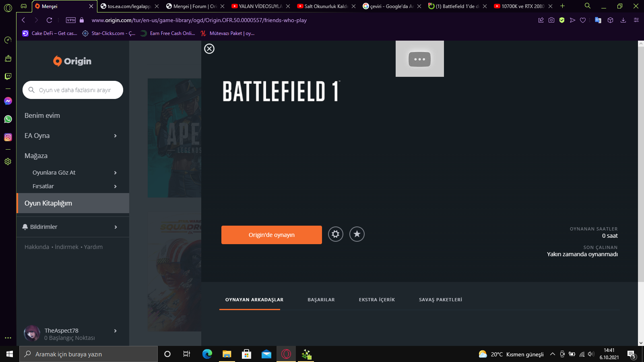Click the TheAspect78 profile avatar

click(32, 333)
